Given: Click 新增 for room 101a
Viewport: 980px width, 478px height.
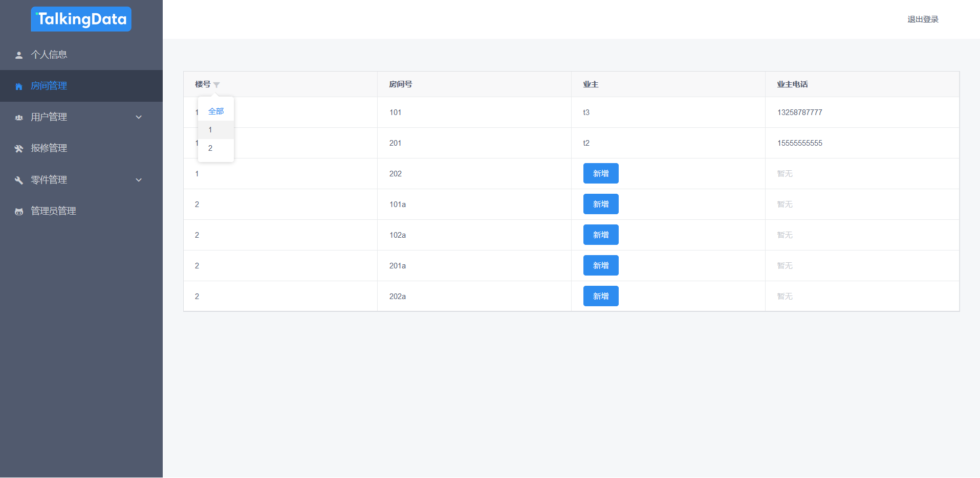Looking at the screenshot, I should click(x=601, y=204).
